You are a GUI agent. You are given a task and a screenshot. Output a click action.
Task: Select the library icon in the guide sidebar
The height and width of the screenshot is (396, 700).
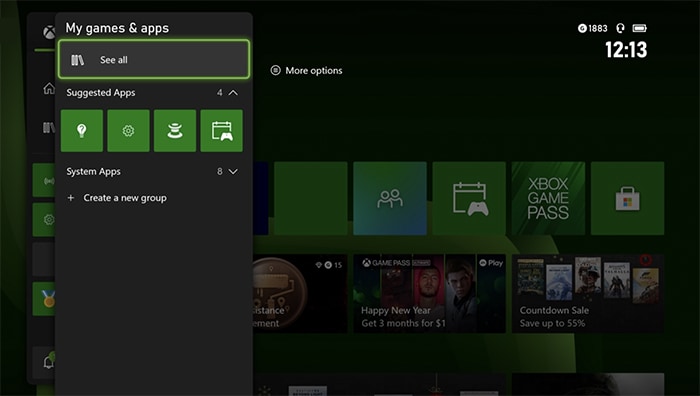(x=49, y=128)
